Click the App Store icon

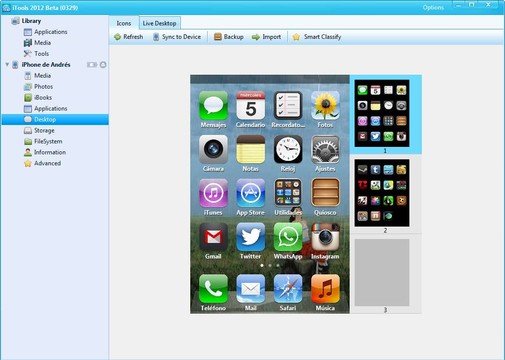(x=250, y=193)
